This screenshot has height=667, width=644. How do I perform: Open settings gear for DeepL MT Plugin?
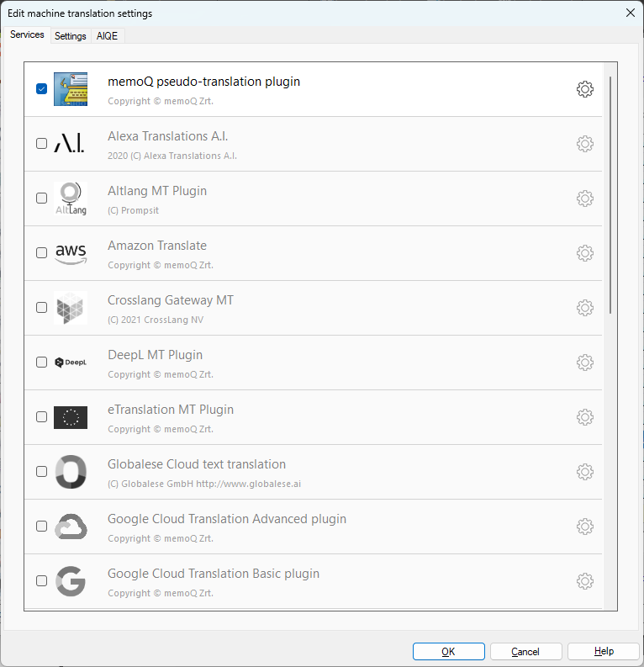pos(585,363)
